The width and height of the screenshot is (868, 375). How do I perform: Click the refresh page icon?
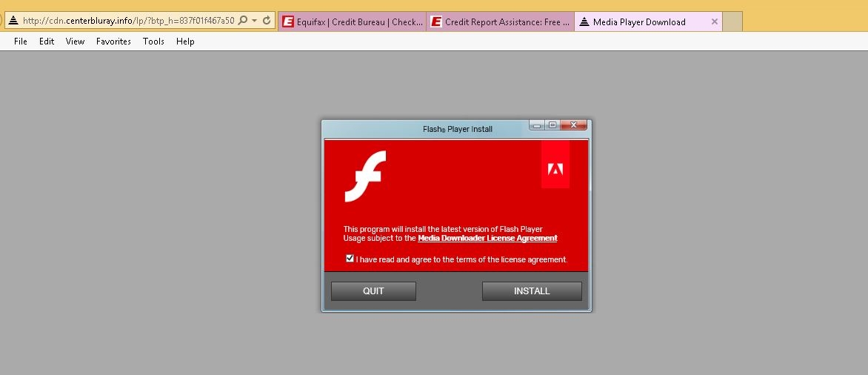click(x=267, y=21)
